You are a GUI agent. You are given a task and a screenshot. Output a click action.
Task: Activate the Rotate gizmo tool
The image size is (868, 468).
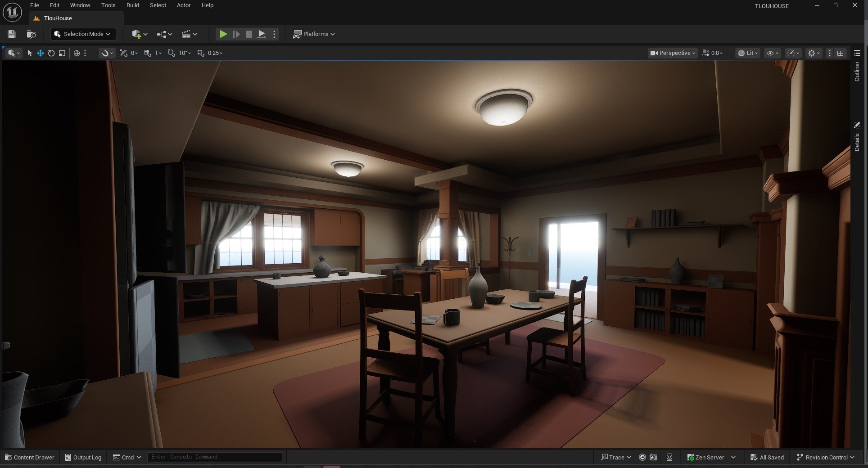click(51, 53)
